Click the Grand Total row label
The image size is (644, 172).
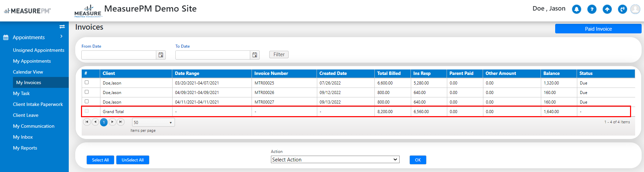tap(113, 112)
